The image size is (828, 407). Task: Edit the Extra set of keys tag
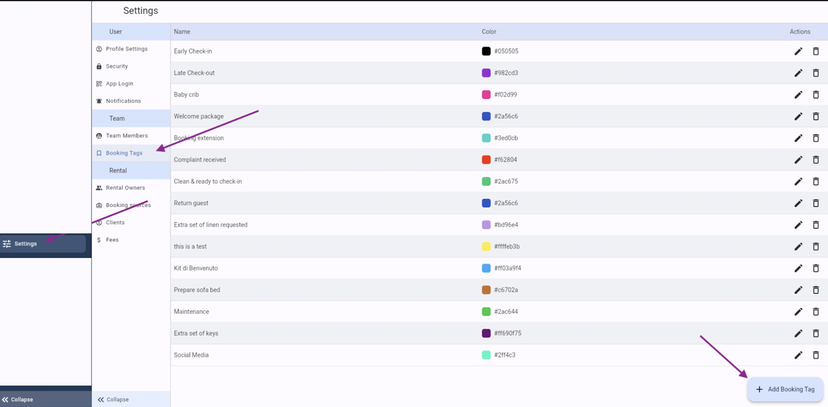(798, 333)
